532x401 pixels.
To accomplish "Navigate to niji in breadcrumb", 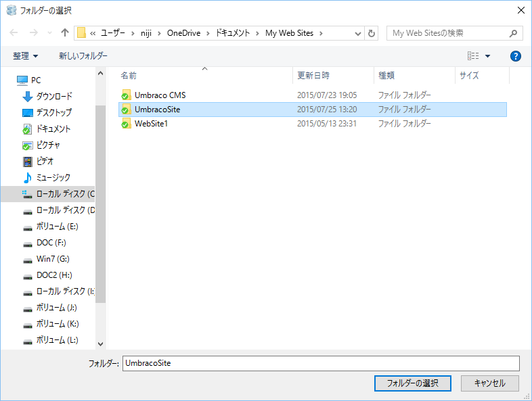I will (146, 33).
